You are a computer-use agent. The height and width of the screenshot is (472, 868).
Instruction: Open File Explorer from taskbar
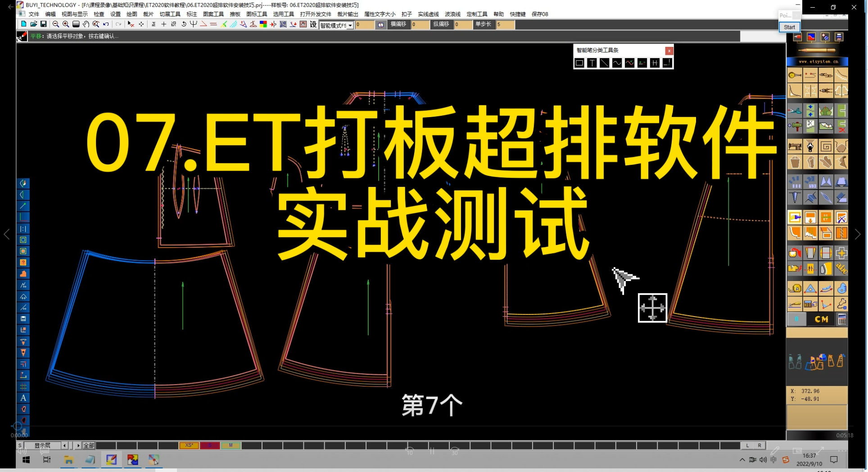[68, 460]
